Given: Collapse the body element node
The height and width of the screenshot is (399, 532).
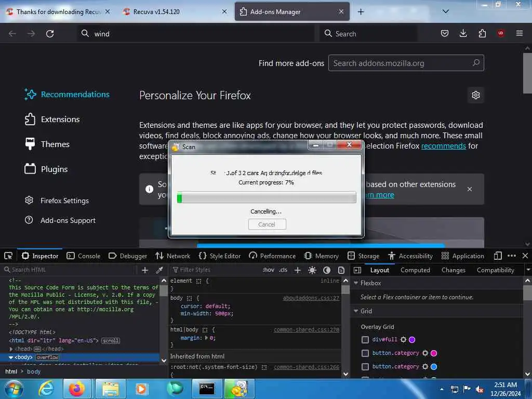Looking at the screenshot, I should [x=11, y=357].
